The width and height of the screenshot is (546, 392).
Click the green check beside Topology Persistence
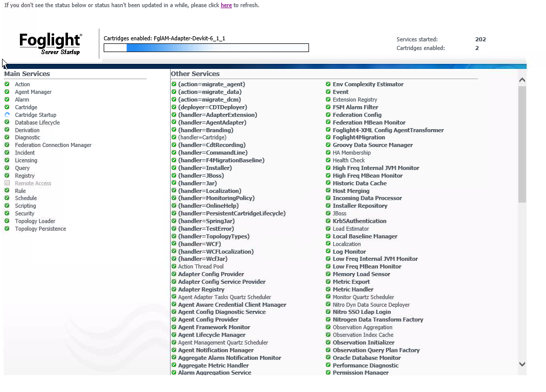[x=7, y=229]
